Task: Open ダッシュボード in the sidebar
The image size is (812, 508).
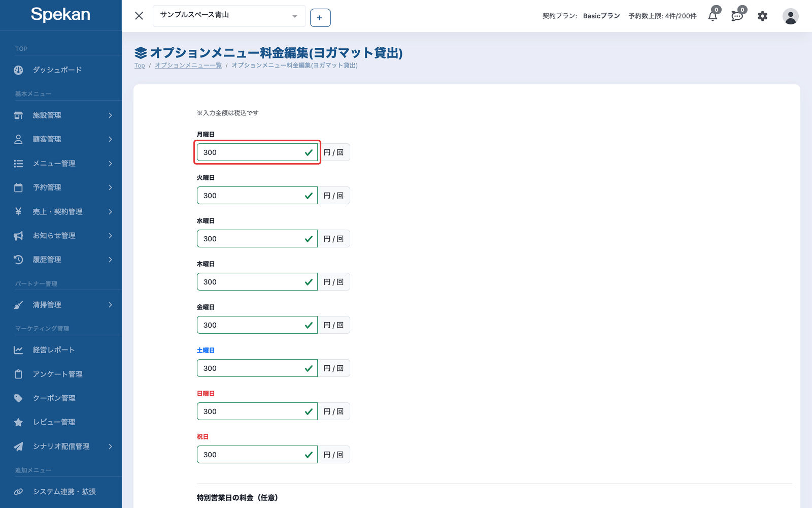Action: (61, 70)
